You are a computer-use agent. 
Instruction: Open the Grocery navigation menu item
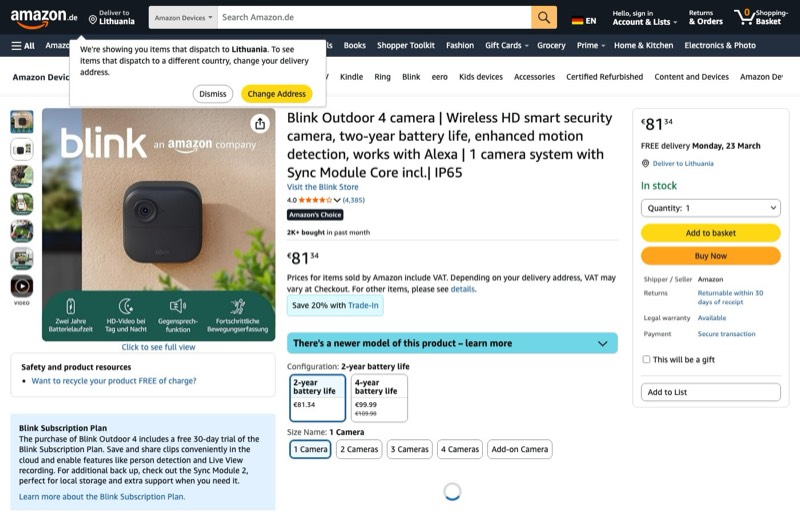pyautogui.click(x=551, y=45)
